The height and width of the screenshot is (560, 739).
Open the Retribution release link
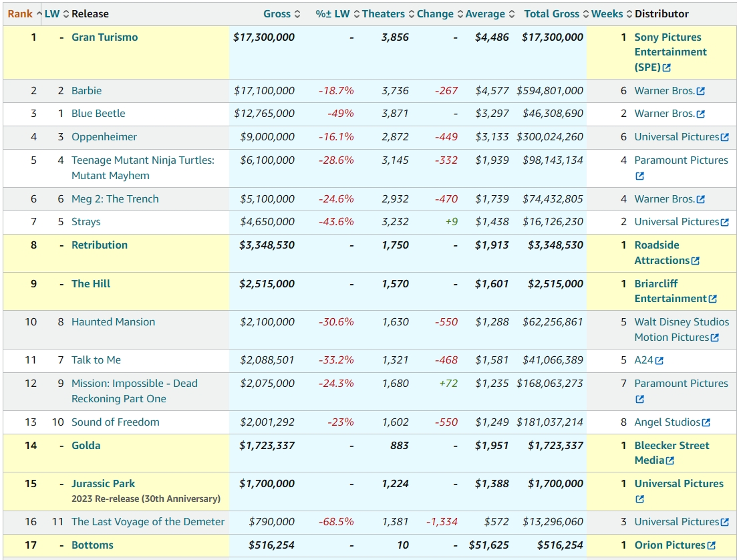[100, 245]
